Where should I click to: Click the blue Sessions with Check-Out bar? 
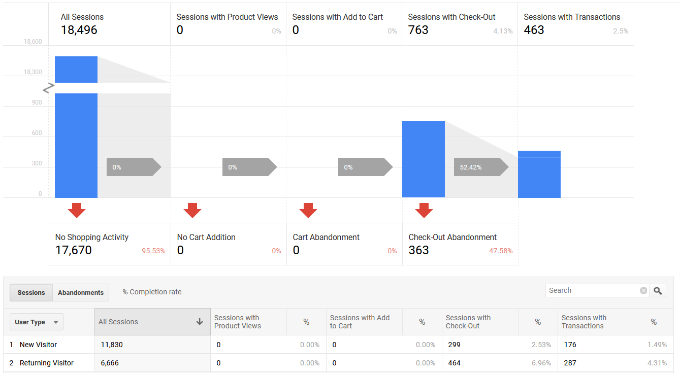(x=423, y=160)
